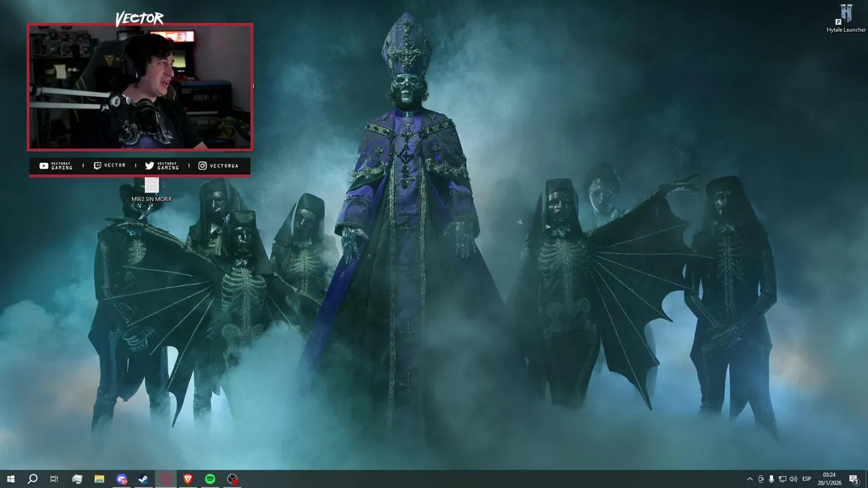This screenshot has height=488, width=868.
Task: Open the Hytale Launcher desktop shortcut
Action: 846,18
